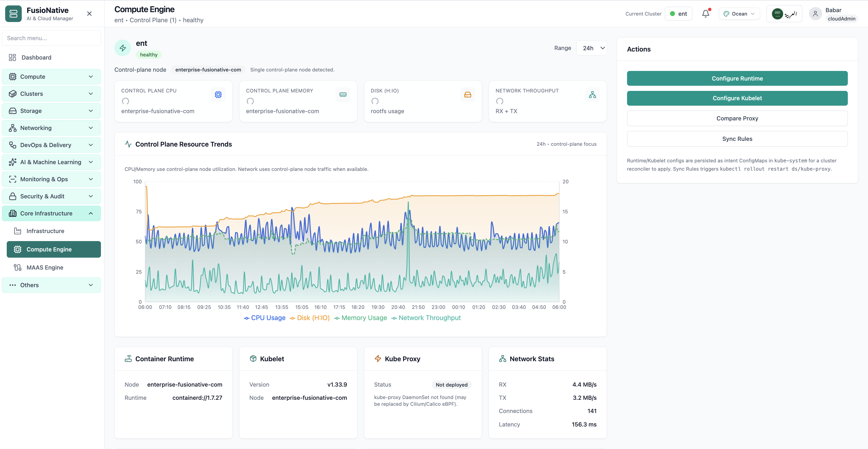
Task: Toggle Network Throughput legend series
Action: pos(426,318)
